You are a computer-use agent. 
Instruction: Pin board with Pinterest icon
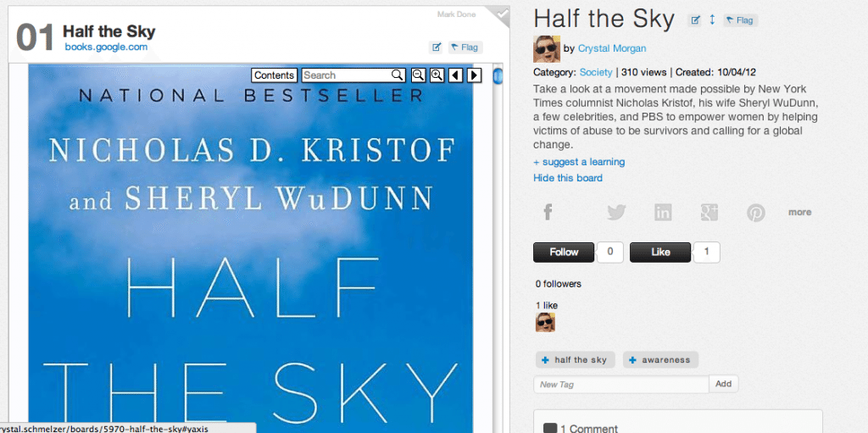(755, 213)
